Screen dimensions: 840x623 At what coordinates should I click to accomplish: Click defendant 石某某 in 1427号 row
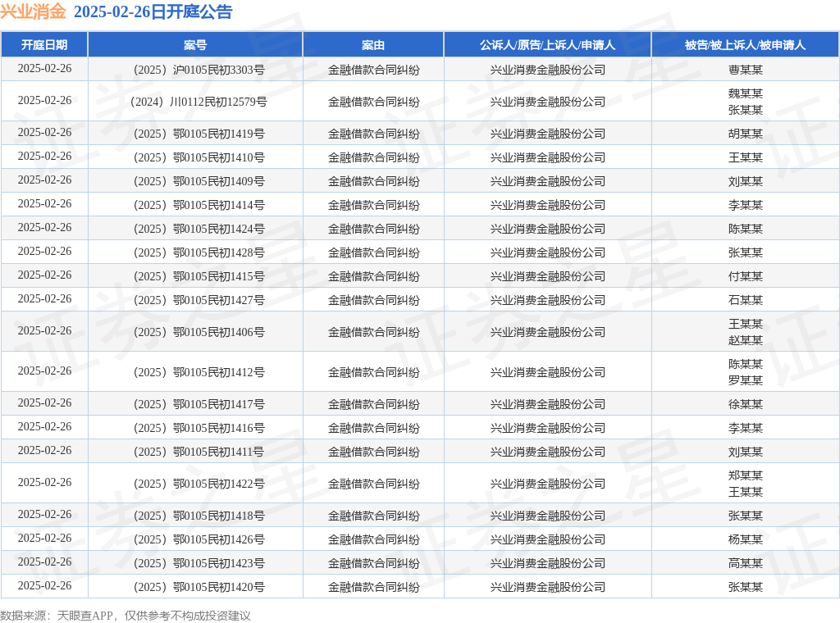pos(745,300)
